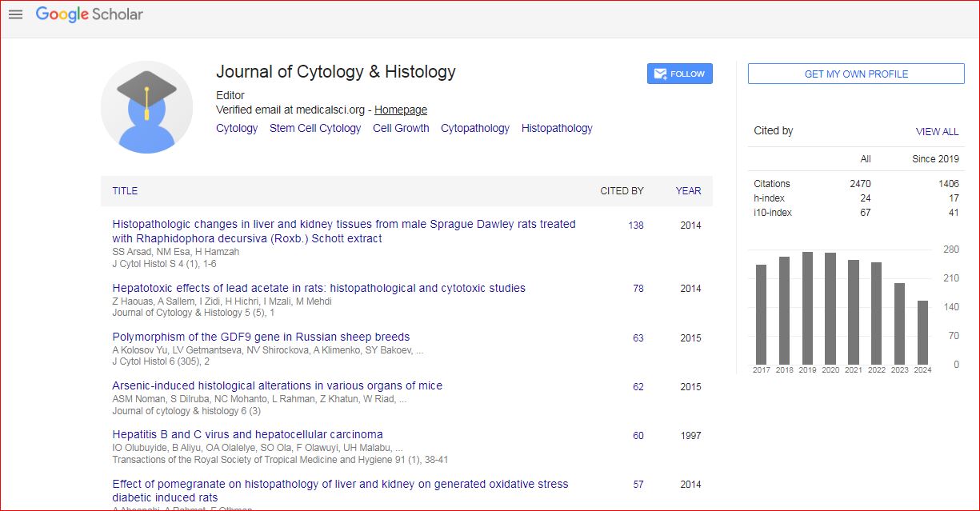The image size is (980, 511).
Task: Select the Stem Cell Cytology tag
Action: 315,128
